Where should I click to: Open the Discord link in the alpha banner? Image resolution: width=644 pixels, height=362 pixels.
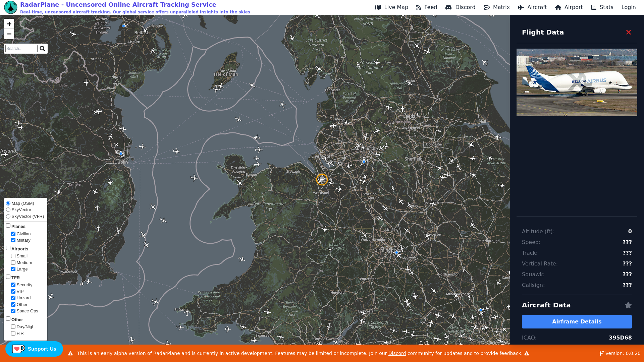click(x=397, y=353)
